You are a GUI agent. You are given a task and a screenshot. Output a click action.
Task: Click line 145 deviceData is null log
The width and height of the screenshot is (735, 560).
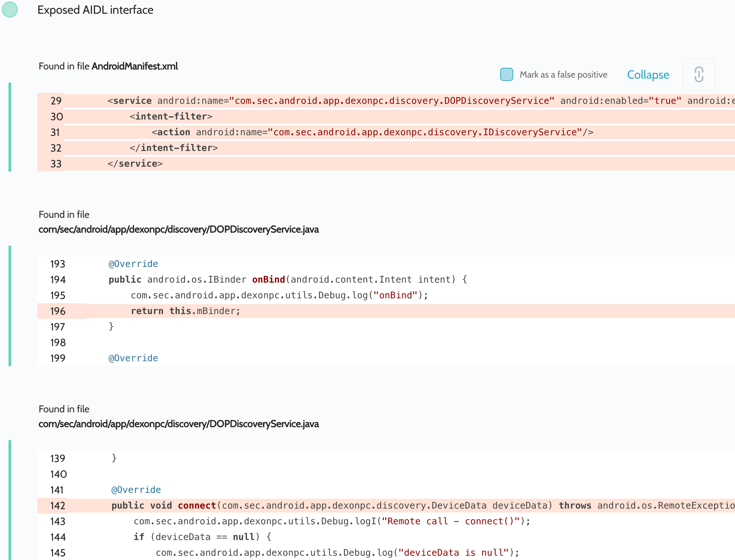(x=337, y=553)
